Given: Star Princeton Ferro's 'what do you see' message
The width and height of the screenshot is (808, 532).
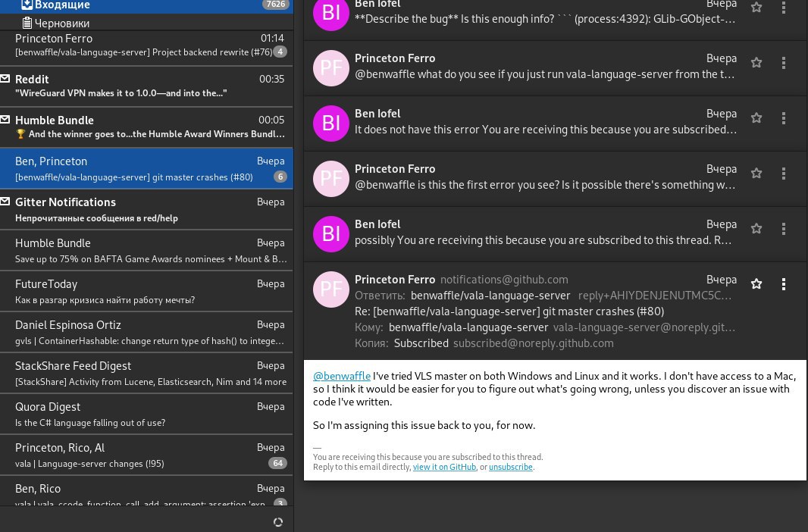Looking at the screenshot, I should pyautogui.click(x=756, y=62).
